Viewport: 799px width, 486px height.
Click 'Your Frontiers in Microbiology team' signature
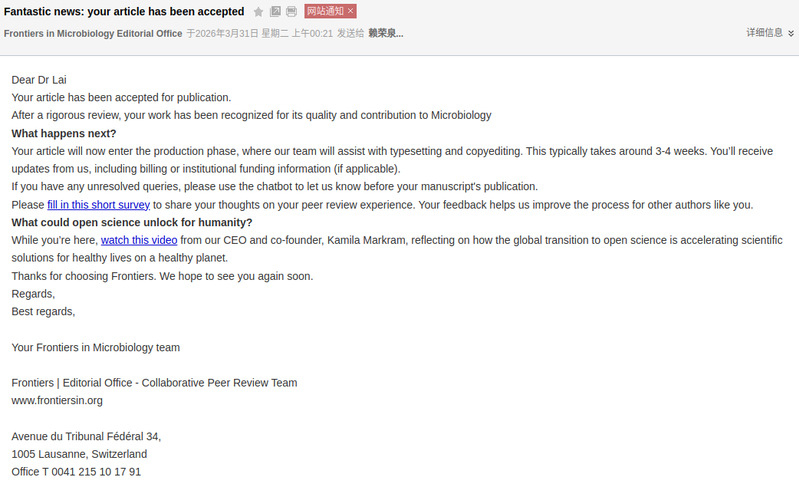pyautogui.click(x=95, y=347)
